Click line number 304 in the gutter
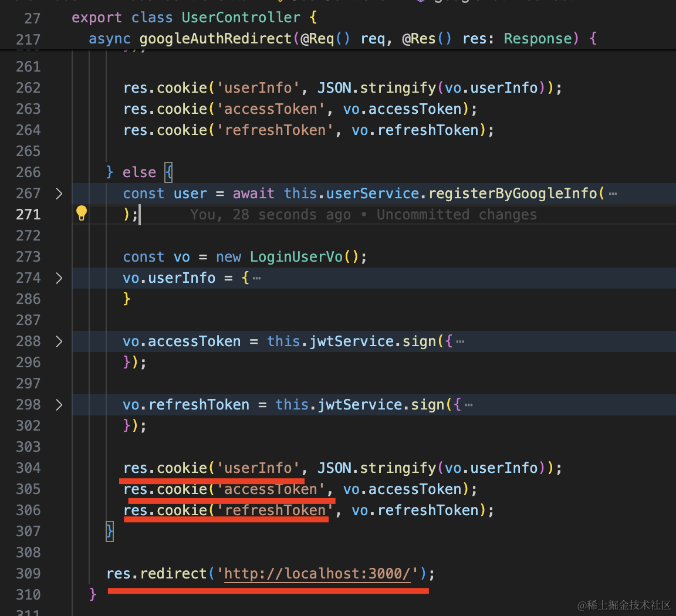This screenshot has width=676, height=616. [28, 468]
